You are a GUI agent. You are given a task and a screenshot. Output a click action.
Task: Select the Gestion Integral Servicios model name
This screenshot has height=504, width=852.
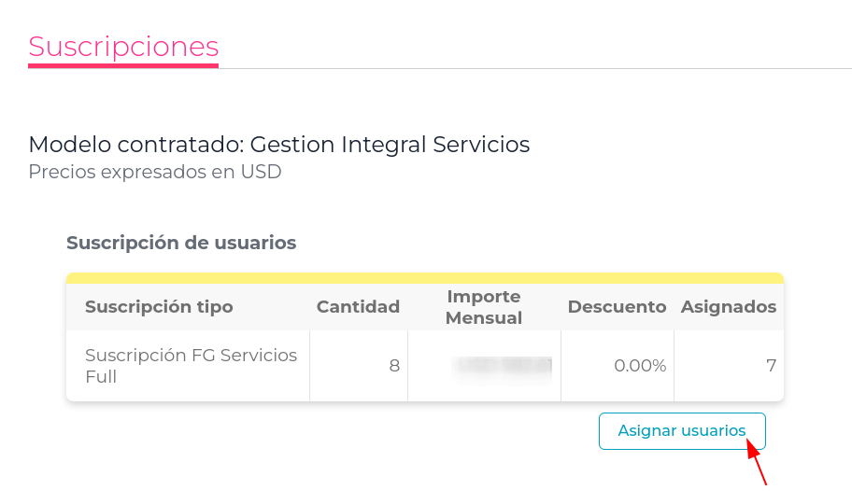click(390, 145)
